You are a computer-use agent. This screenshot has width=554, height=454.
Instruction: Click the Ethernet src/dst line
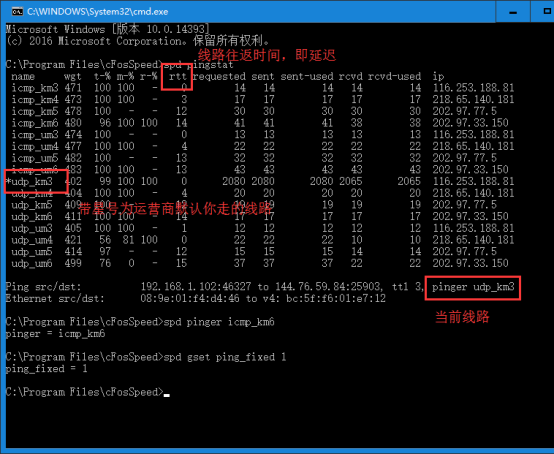(x=195, y=299)
